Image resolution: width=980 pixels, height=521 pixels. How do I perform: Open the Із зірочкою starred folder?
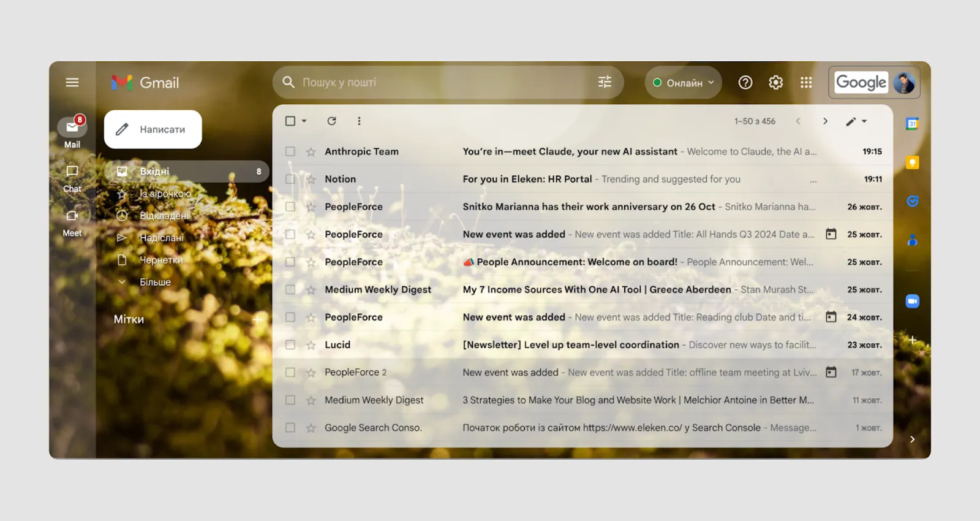[x=165, y=194]
